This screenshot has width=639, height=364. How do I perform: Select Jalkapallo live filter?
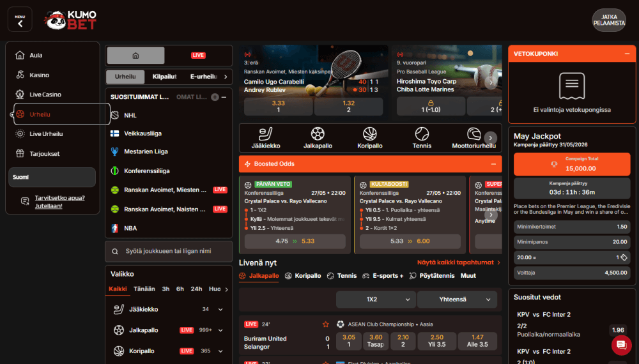tap(259, 276)
